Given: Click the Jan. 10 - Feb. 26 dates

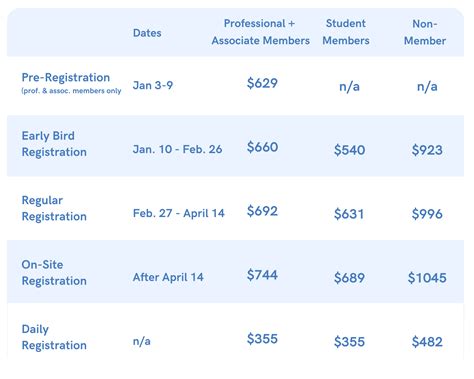Looking at the screenshot, I should [177, 149].
